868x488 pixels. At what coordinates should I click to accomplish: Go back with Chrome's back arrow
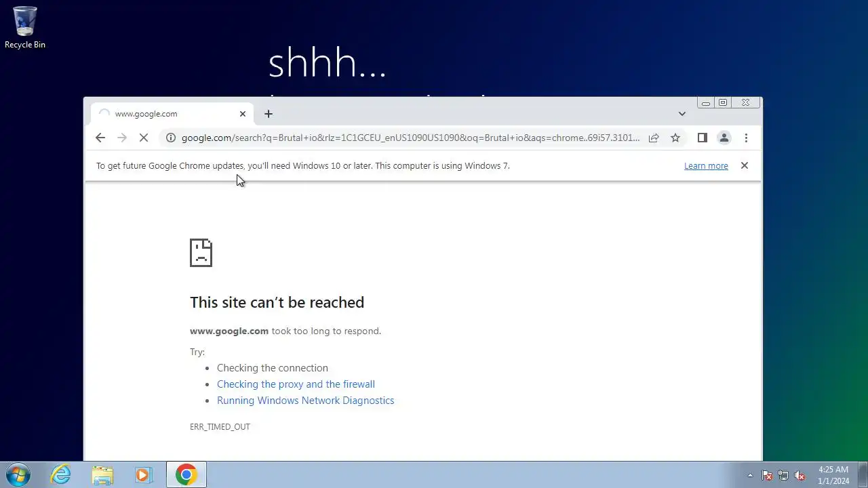coord(100,138)
